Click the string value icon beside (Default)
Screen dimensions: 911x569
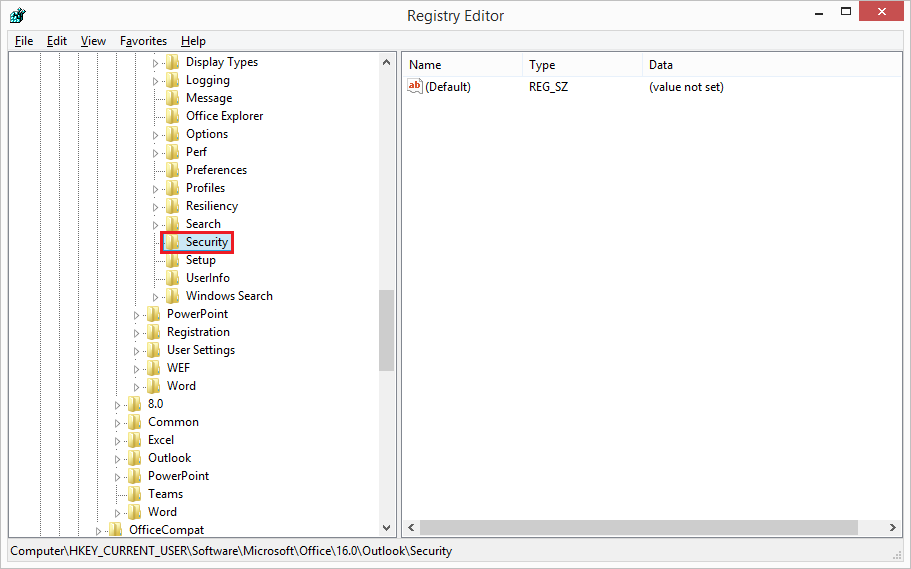(x=415, y=87)
